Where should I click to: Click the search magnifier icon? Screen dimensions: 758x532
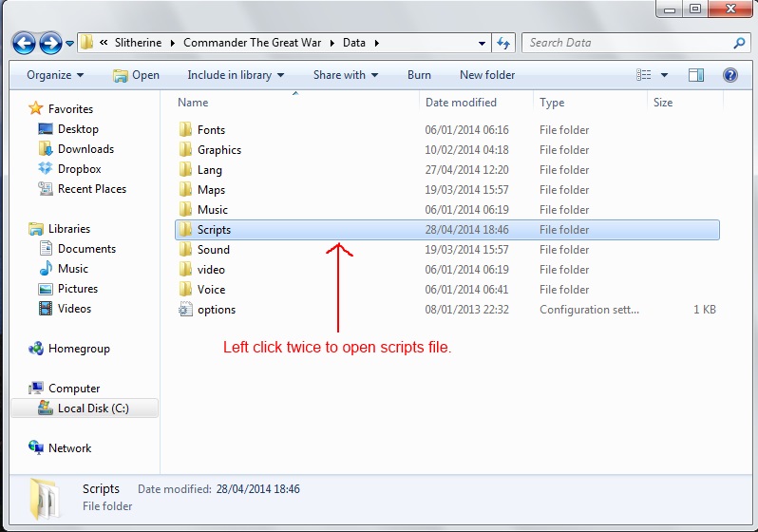point(739,43)
